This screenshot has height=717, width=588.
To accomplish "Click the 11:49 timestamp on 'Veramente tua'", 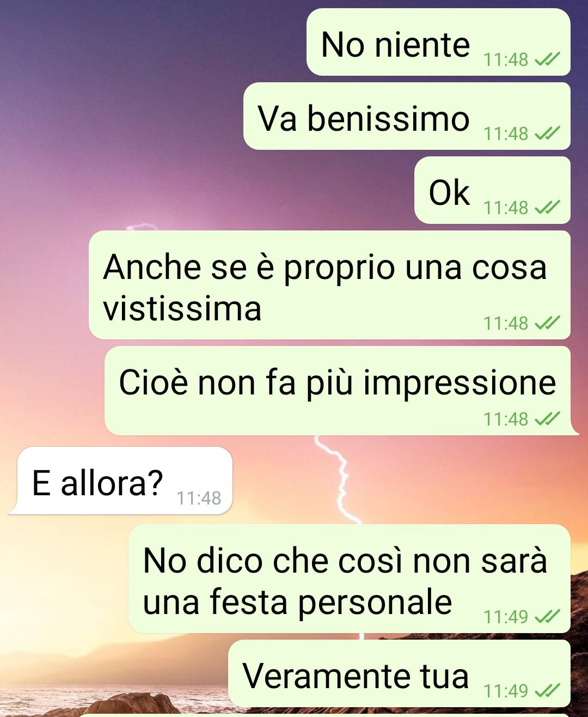I will [x=506, y=691].
